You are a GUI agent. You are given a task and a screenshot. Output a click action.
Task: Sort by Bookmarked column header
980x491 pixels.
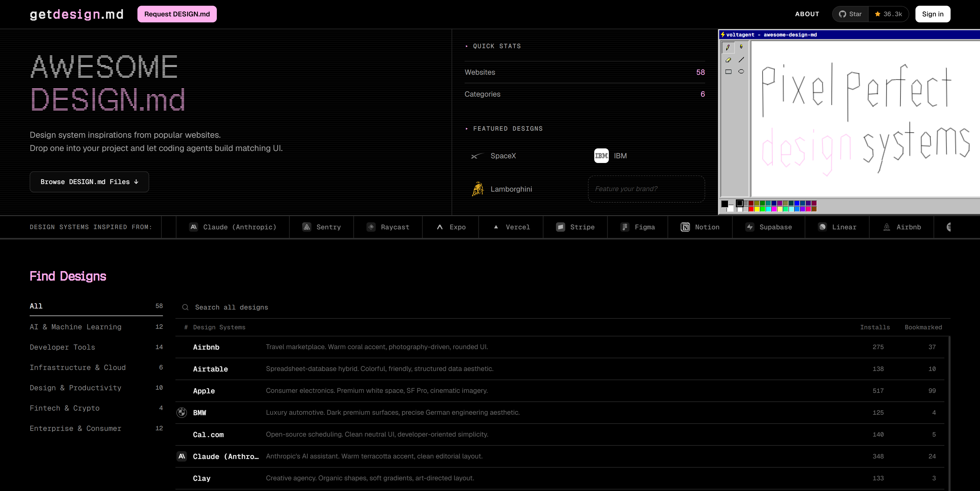point(923,327)
